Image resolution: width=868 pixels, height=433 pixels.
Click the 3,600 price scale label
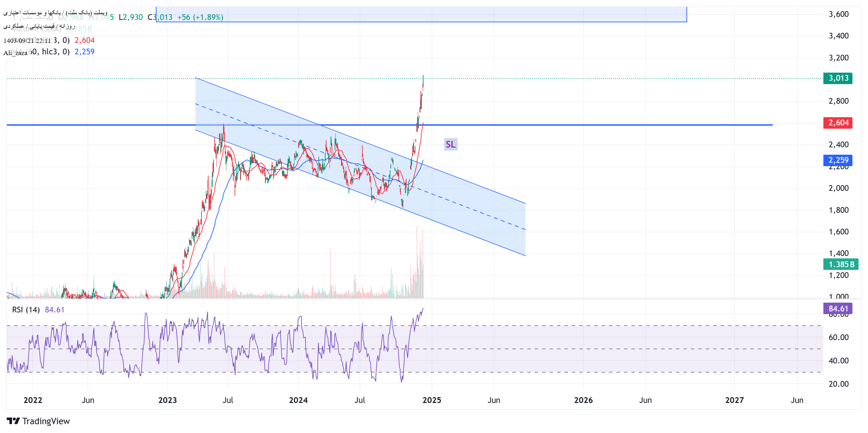[x=838, y=14]
